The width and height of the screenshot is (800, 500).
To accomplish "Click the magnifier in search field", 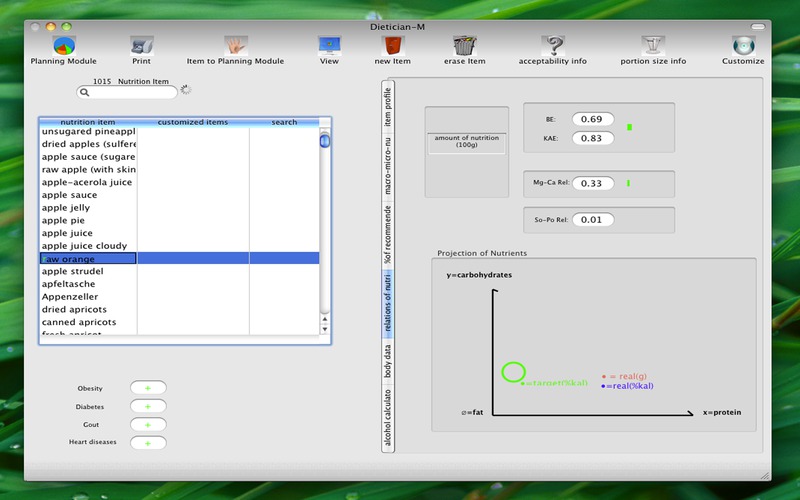I will click(x=85, y=92).
